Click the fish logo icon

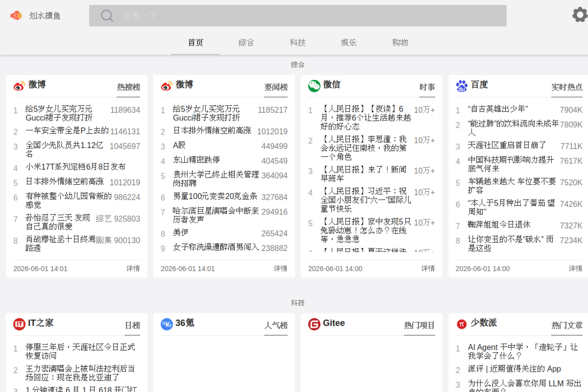[x=16, y=16]
